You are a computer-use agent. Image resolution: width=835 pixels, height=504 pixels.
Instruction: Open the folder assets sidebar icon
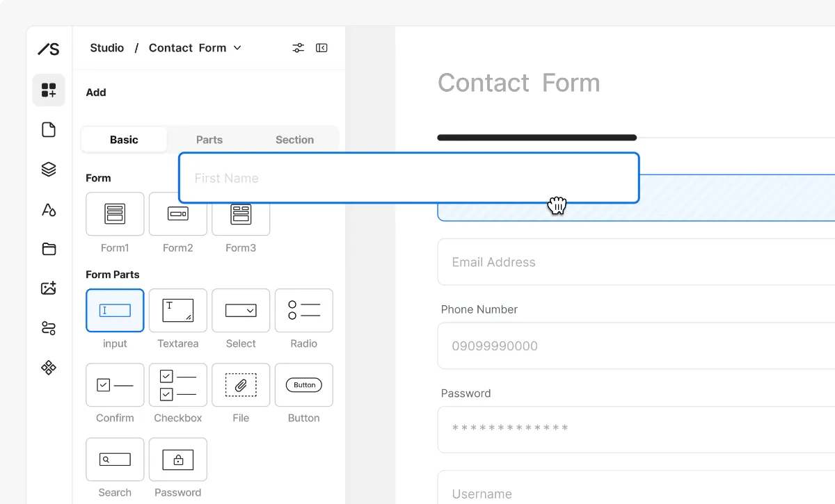(x=49, y=249)
